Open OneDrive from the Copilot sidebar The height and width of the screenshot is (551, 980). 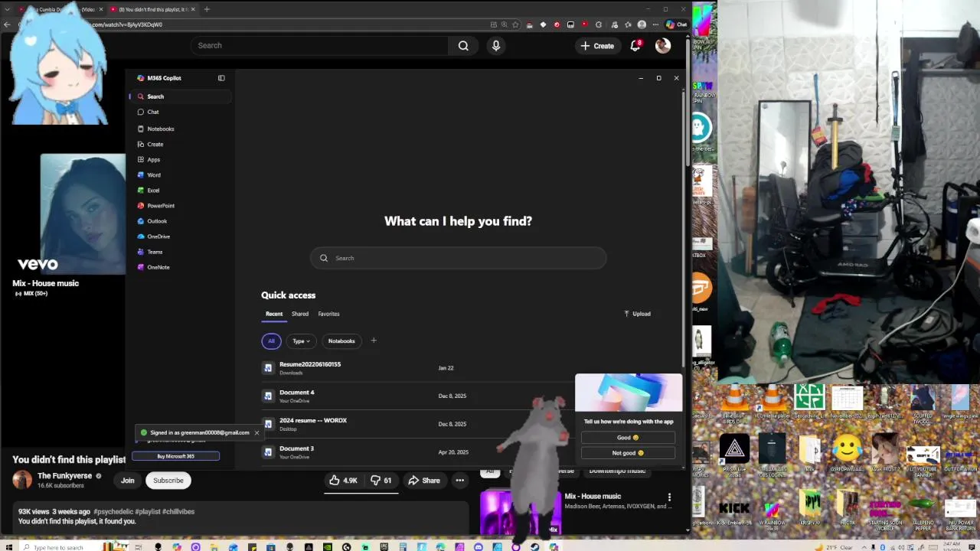[158, 236]
